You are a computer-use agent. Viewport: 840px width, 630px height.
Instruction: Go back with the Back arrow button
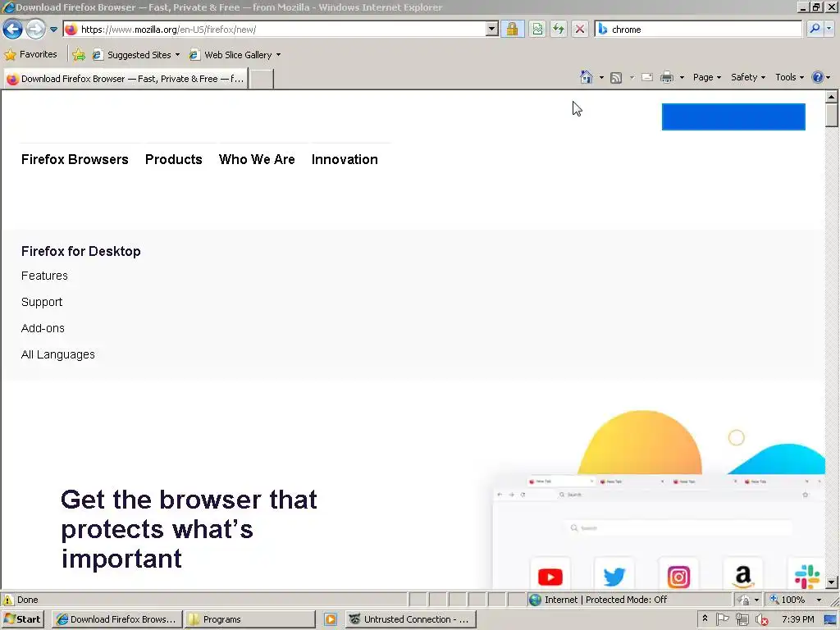(13, 29)
